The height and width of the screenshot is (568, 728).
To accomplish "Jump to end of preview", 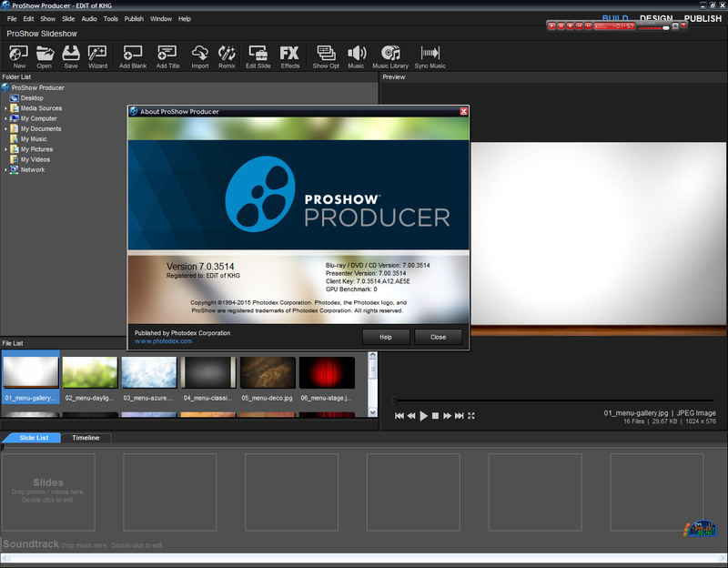I will coord(460,416).
